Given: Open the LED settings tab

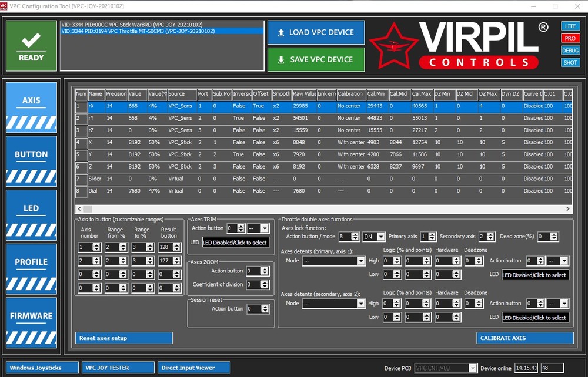Looking at the screenshot, I should pos(32,216).
